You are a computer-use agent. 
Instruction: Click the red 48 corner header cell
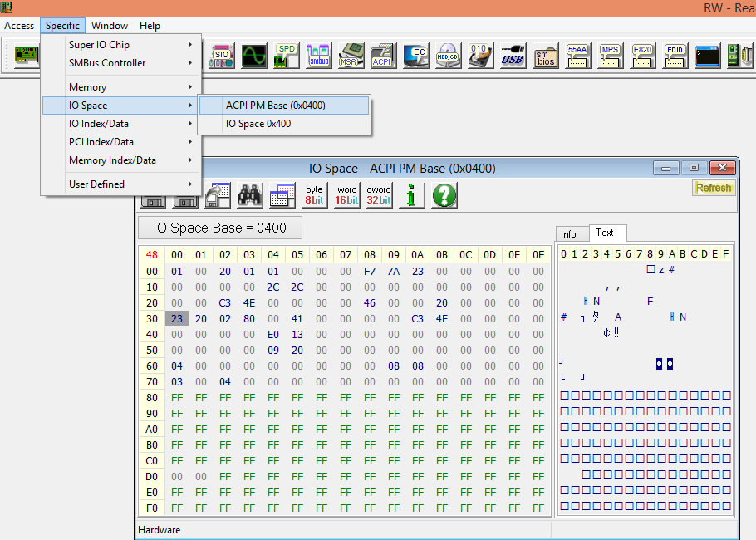tap(152, 255)
